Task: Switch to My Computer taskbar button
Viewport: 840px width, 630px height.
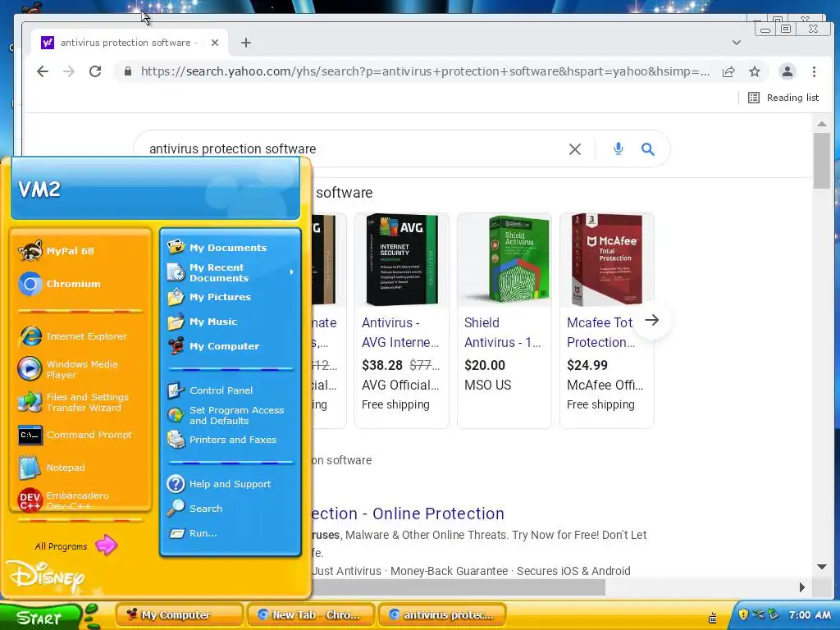Action: pyautogui.click(x=179, y=615)
